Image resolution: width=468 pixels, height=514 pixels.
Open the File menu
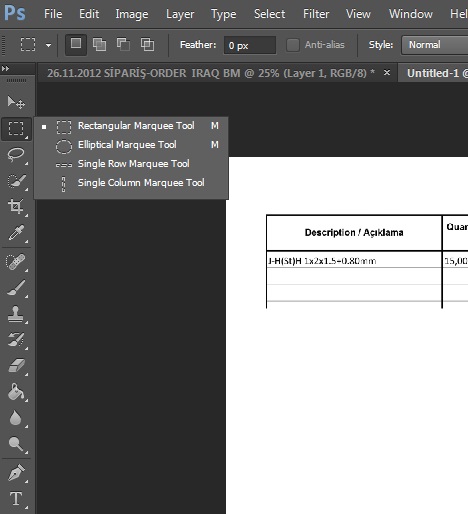coord(53,14)
